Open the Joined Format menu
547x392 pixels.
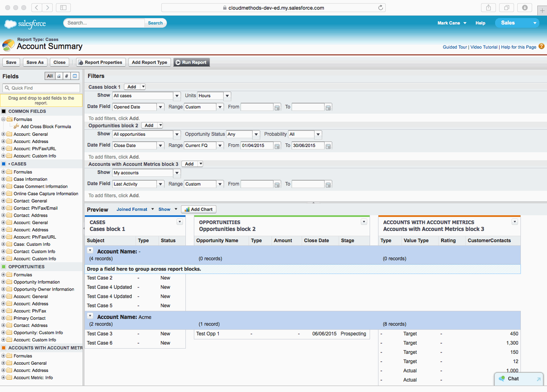pyautogui.click(x=135, y=209)
